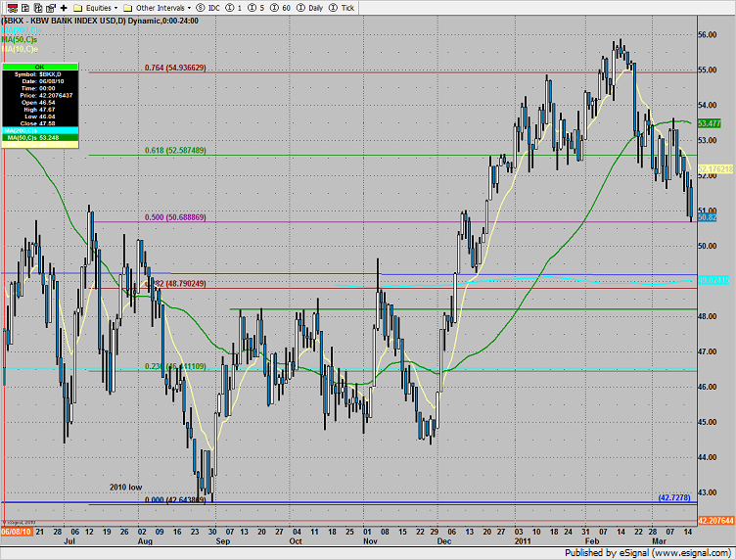Click the MA(50,C)s study label
Image resolution: width=736 pixels, height=560 pixels.
click(x=20, y=40)
